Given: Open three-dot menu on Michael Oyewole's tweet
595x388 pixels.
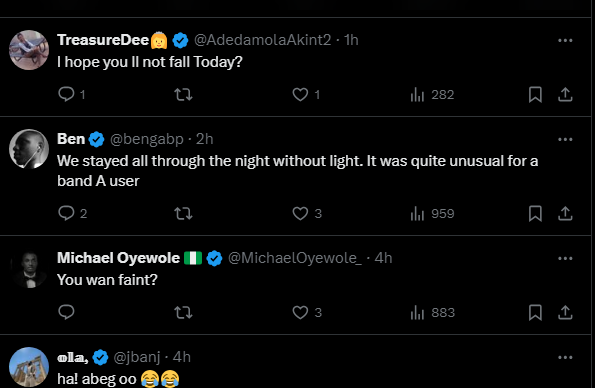Looking at the screenshot, I should (x=565, y=259).
